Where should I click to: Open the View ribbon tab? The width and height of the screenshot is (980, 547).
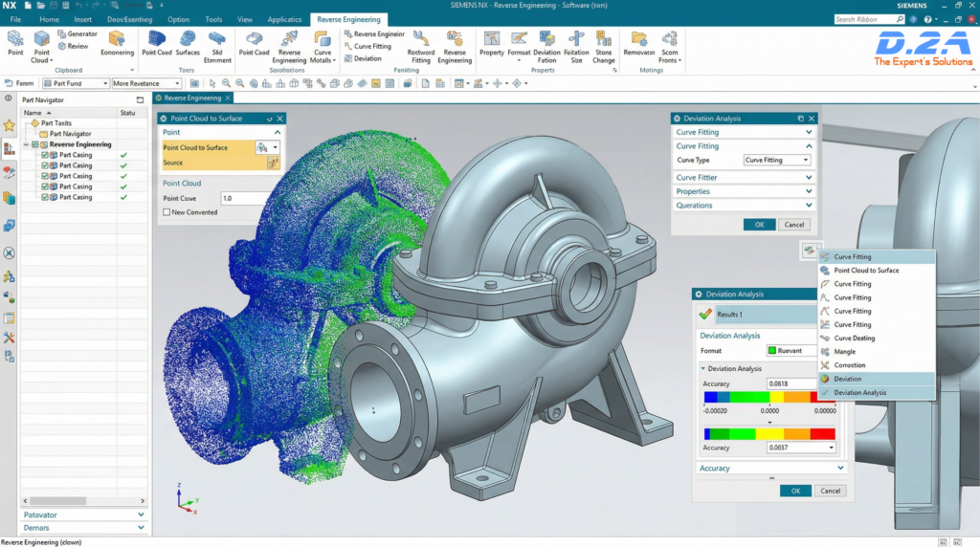(244, 19)
